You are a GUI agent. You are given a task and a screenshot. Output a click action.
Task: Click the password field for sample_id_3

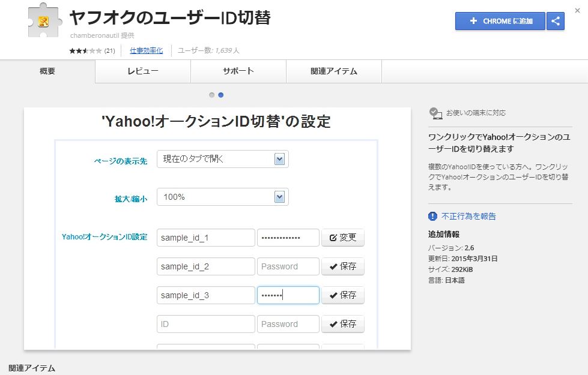coord(288,295)
